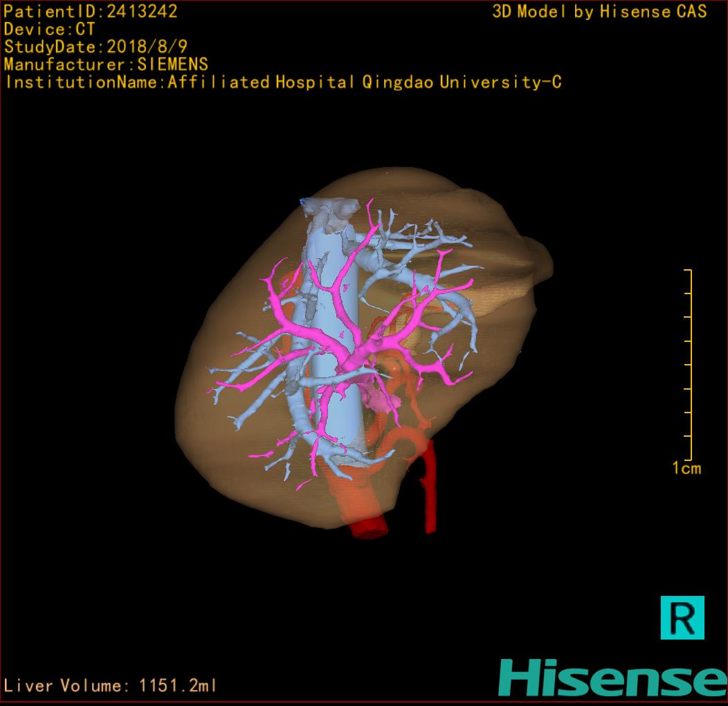Viewport: 728px width, 706px height.
Task: Click the Device:CT label
Action: (x=49, y=29)
